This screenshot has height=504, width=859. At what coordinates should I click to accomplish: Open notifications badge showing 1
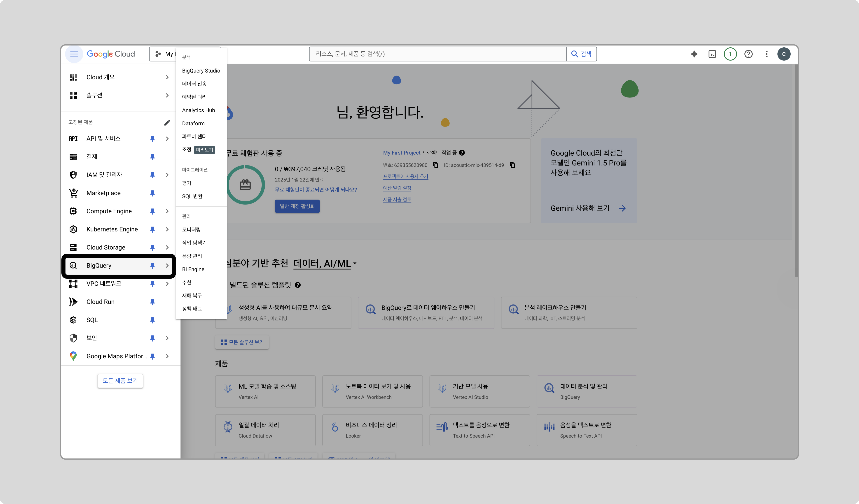[x=730, y=54]
